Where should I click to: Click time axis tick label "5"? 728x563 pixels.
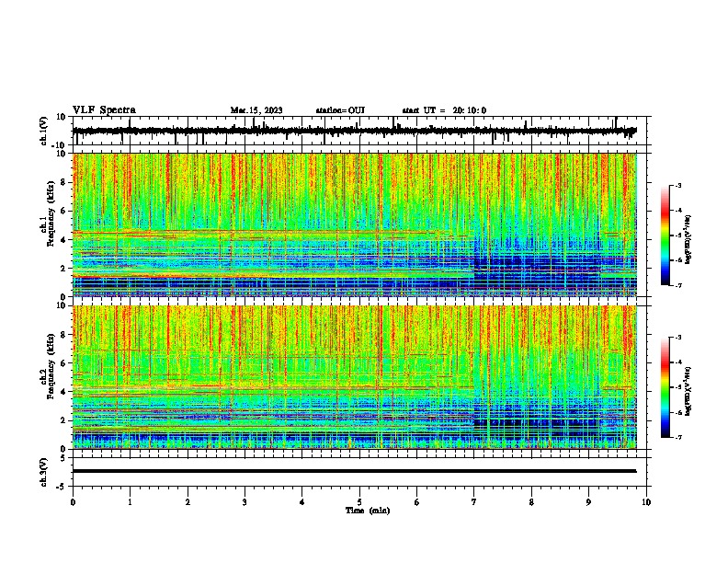[x=359, y=502]
